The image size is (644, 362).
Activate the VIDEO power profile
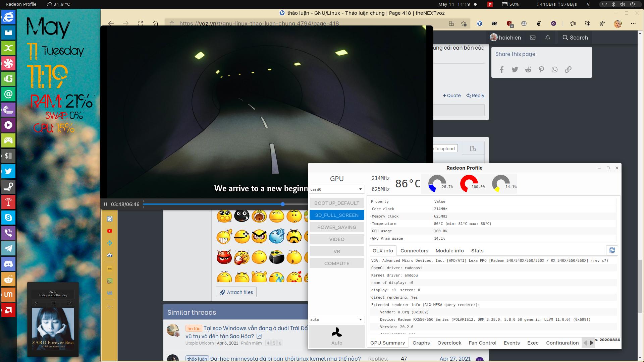click(x=337, y=239)
